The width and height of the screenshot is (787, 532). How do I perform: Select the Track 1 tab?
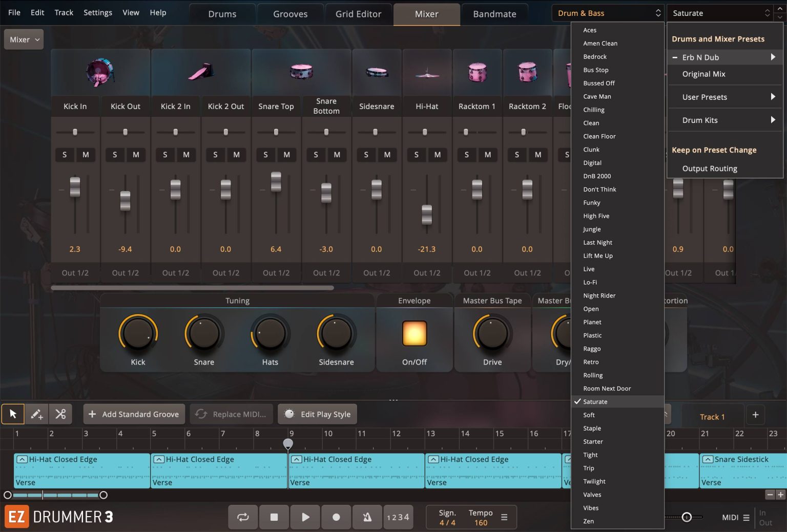coord(712,417)
